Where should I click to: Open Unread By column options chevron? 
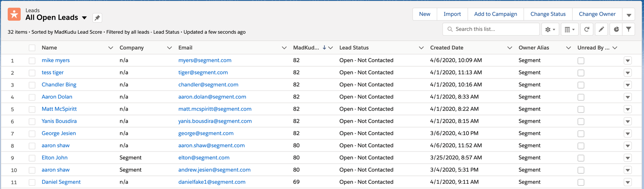point(615,48)
